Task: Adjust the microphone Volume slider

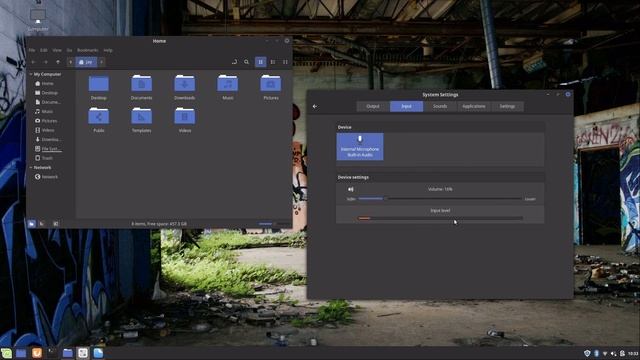Action: pyautogui.click(x=440, y=199)
